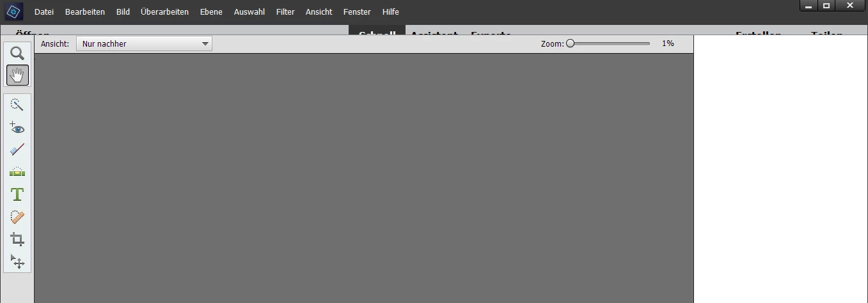
Task: Open the Fenster menu
Action: coord(357,12)
